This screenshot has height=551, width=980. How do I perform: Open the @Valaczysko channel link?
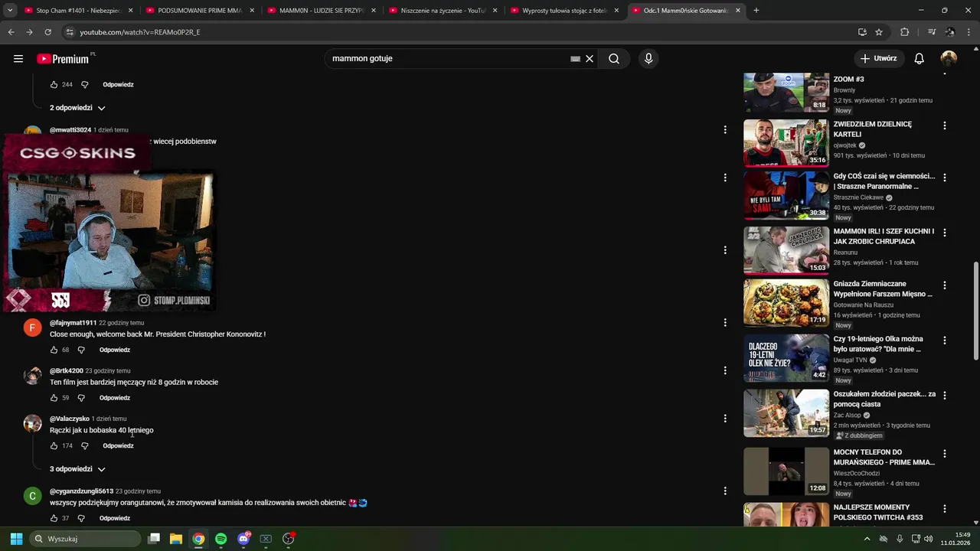[x=70, y=419]
